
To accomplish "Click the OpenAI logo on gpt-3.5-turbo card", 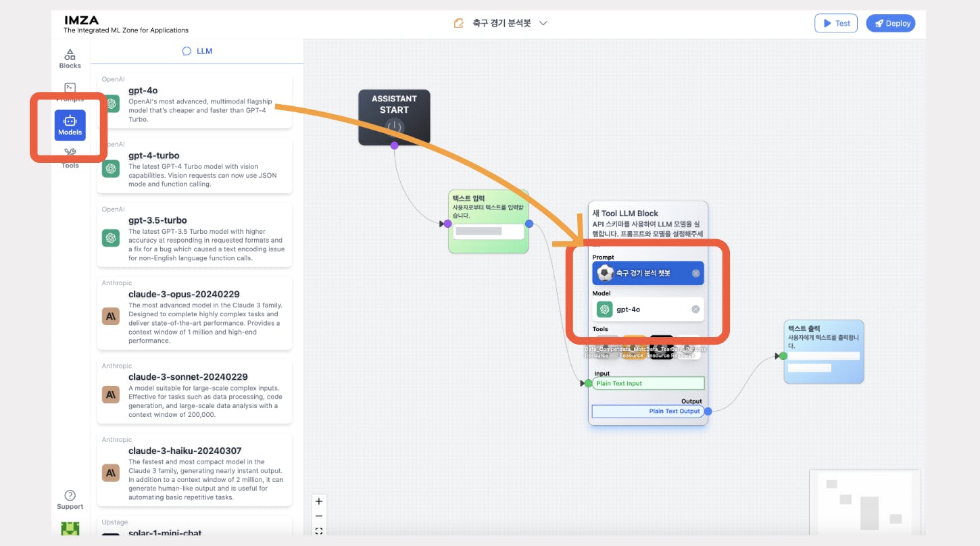I will [111, 238].
